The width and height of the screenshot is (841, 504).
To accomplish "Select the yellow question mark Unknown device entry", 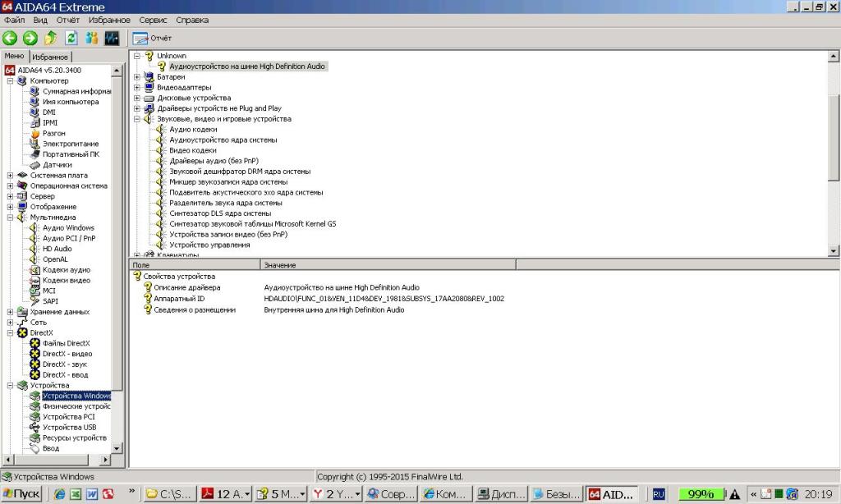I will coord(172,56).
